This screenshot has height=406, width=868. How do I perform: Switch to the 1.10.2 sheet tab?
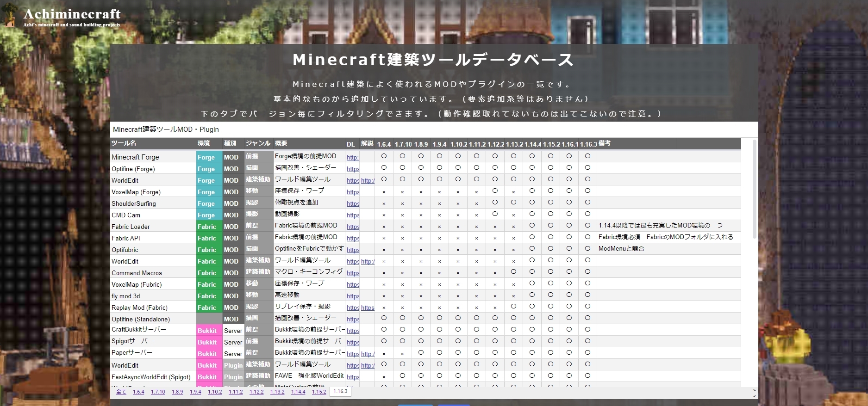[x=215, y=392]
